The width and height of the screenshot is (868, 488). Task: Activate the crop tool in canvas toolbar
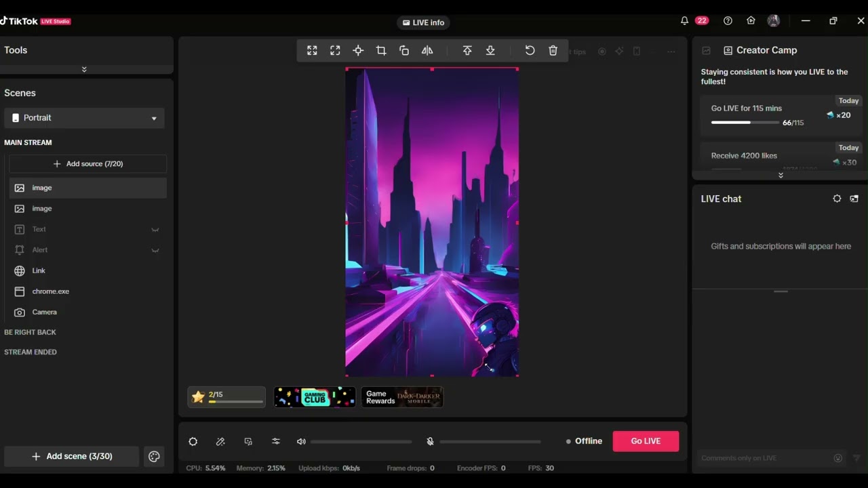tap(381, 51)
